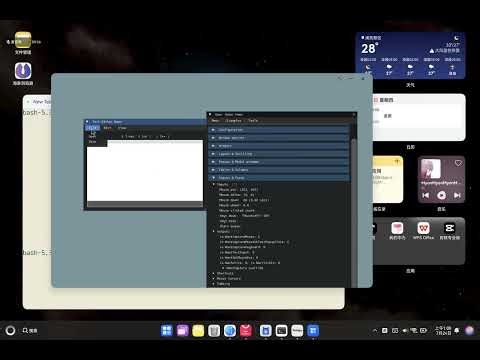Open the taskbar start circle button
Image resolution: width=480 pixels, height=360 pixels.
(10, 330)
